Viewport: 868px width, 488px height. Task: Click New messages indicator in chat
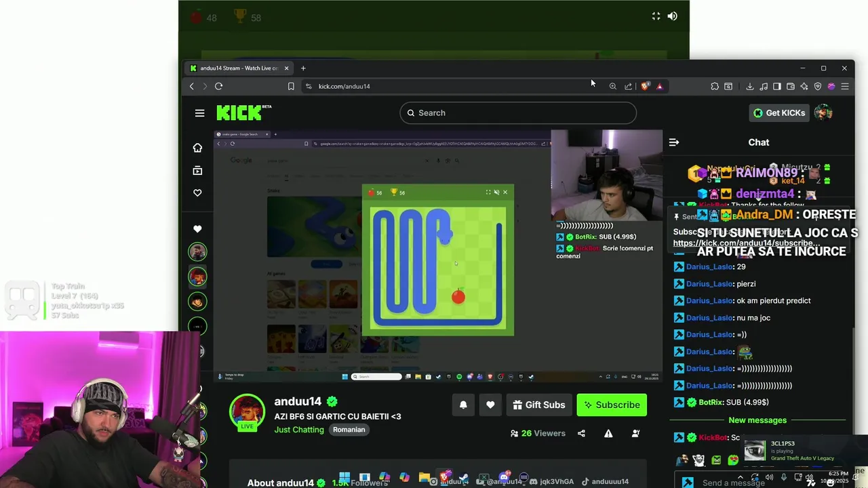pos(757,420)
